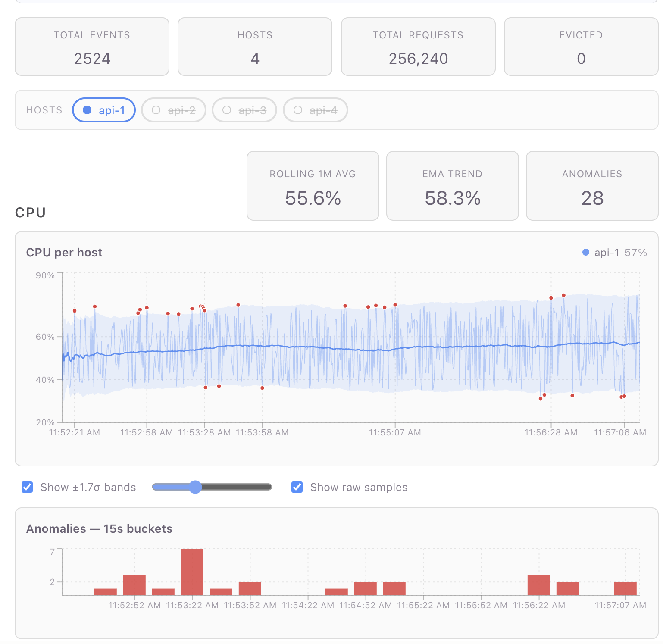Uncheck Show ±1.7σ bands
This screenshot has height=644, width=663.
coord(27,487)
